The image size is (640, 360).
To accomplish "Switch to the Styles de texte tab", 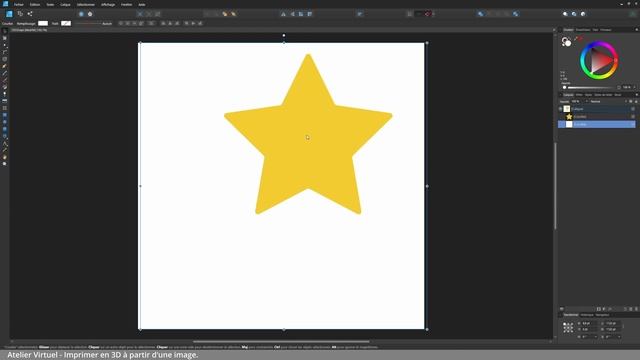I will 603,95.
